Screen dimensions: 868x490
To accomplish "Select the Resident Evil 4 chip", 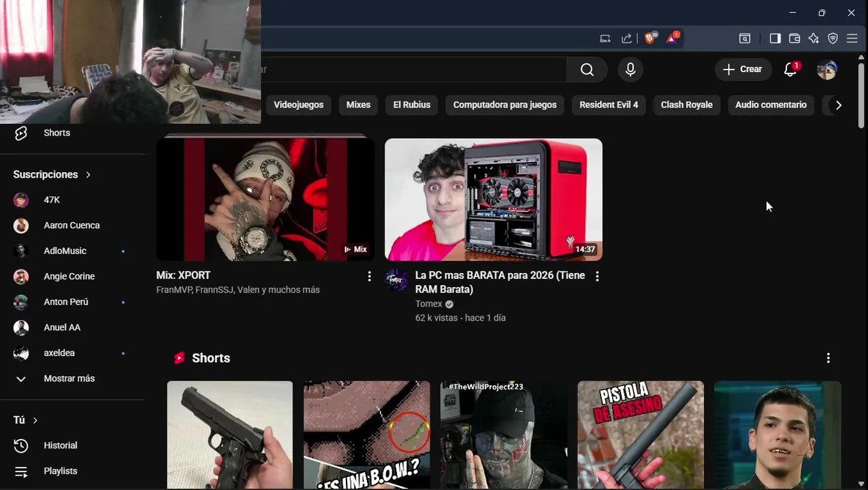I will pos(609,105).
